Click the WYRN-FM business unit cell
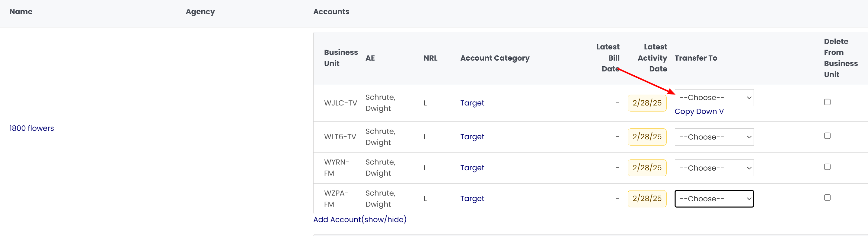Image resolution: width=868 pixels, height=236 pixels. pos(337,168)
